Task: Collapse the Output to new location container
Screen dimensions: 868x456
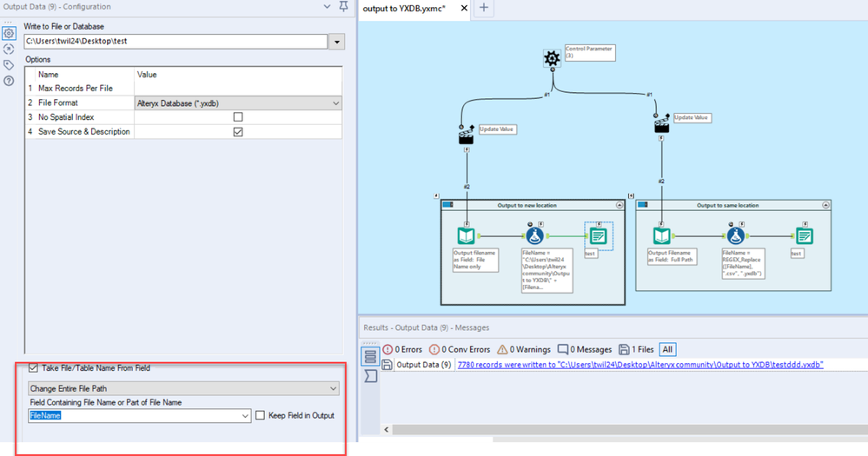Action: tap(620, 205)
